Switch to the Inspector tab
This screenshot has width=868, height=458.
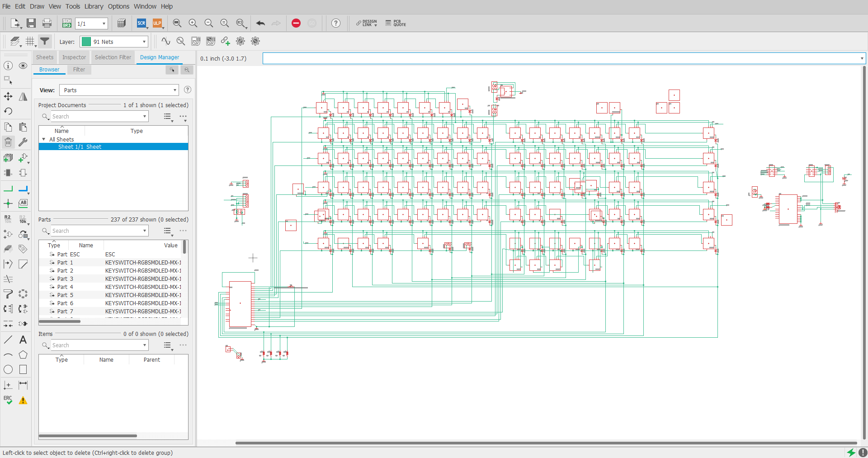(74, 57)
